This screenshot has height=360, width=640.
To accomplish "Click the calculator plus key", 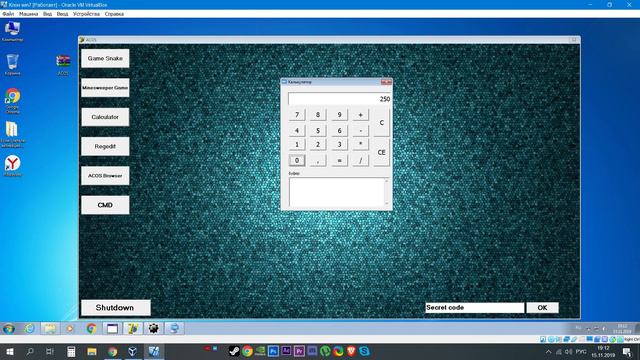I will [x=360, y=115].
